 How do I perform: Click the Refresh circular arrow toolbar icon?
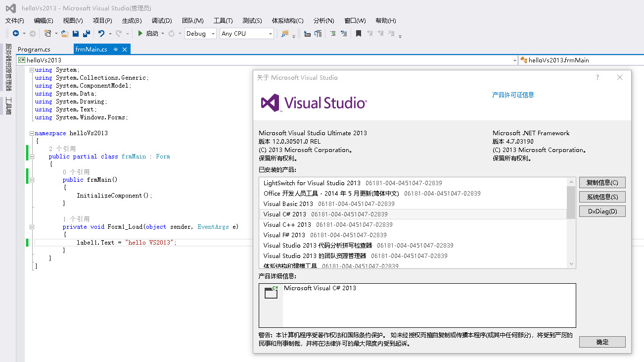pyautogui.click(x=171, y=34)
